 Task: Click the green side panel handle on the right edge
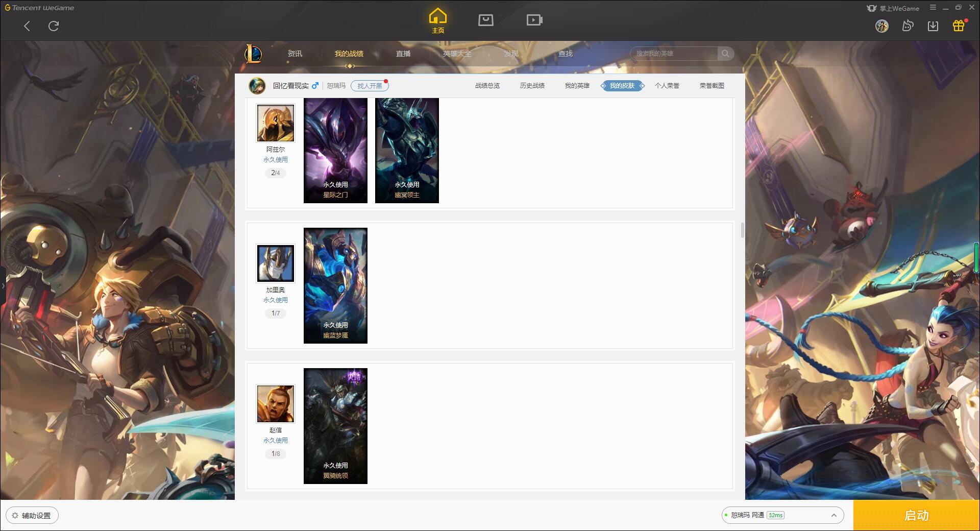(977, 257)
